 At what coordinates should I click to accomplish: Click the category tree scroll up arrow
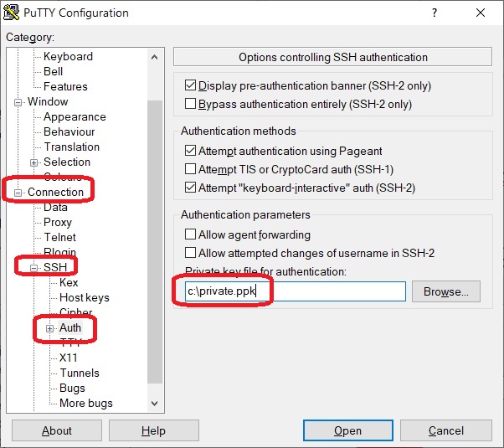point(155,57)
